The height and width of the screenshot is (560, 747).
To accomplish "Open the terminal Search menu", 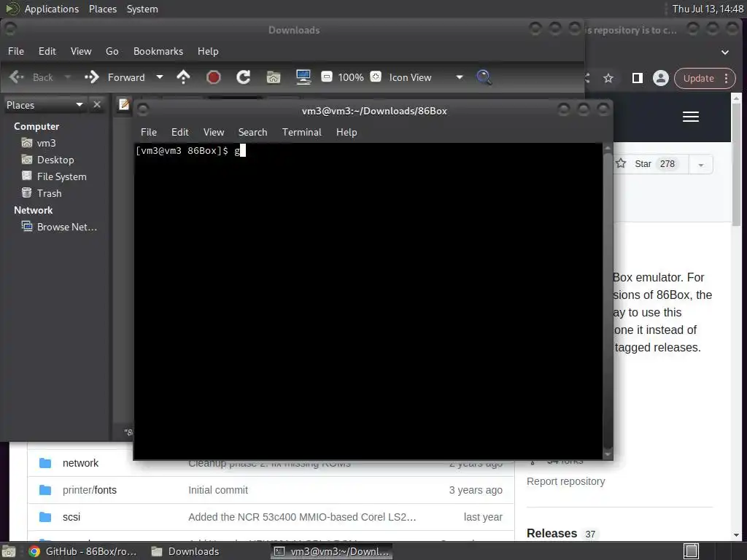I will click(252, 132).
